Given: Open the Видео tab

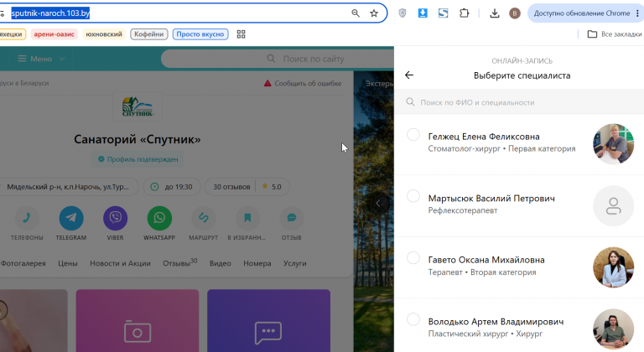Looking at the screenshot, I should click(221, 263).
